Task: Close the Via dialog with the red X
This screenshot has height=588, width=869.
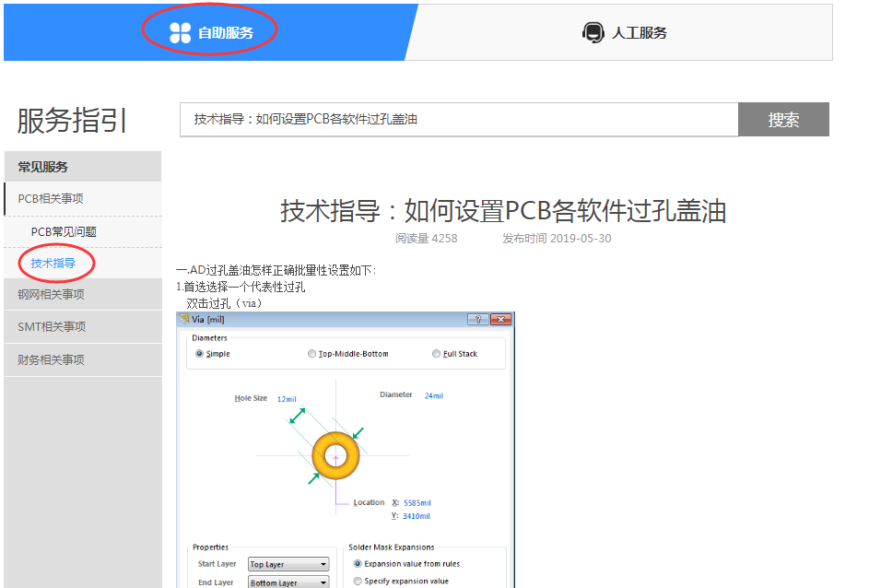Action: [x=500, y=320]
